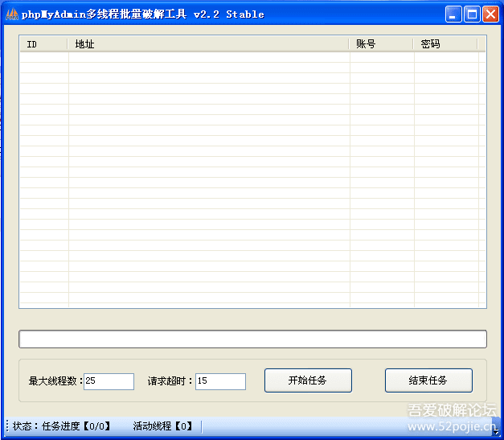Click the 密码 column header
504x440 pixels.
[x=445, y=44]
